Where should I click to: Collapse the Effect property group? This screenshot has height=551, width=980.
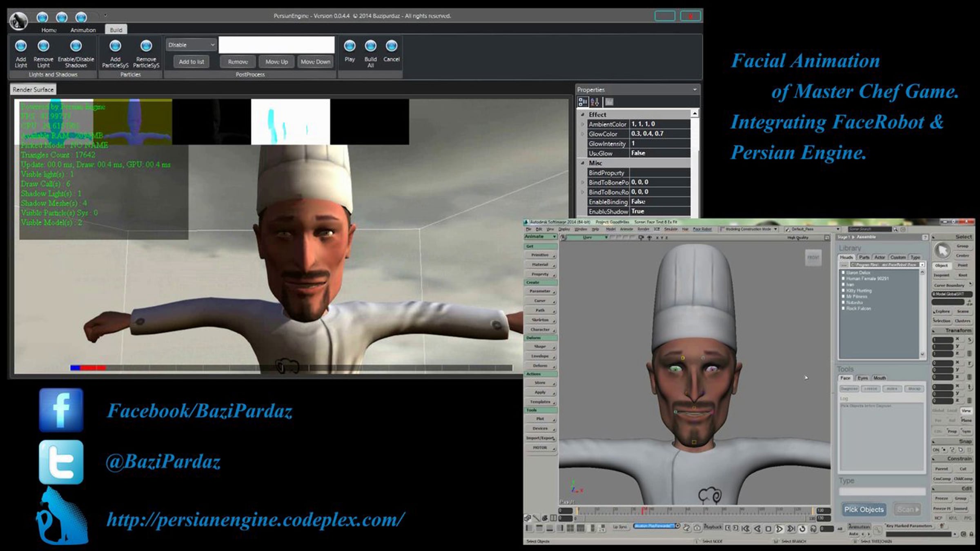point(583,115)
